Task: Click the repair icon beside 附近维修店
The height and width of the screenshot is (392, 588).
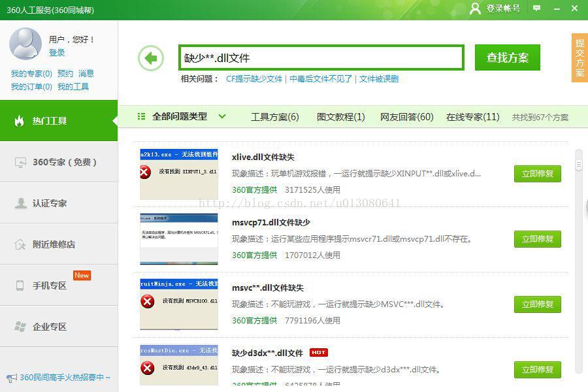Action: [20, 244]
